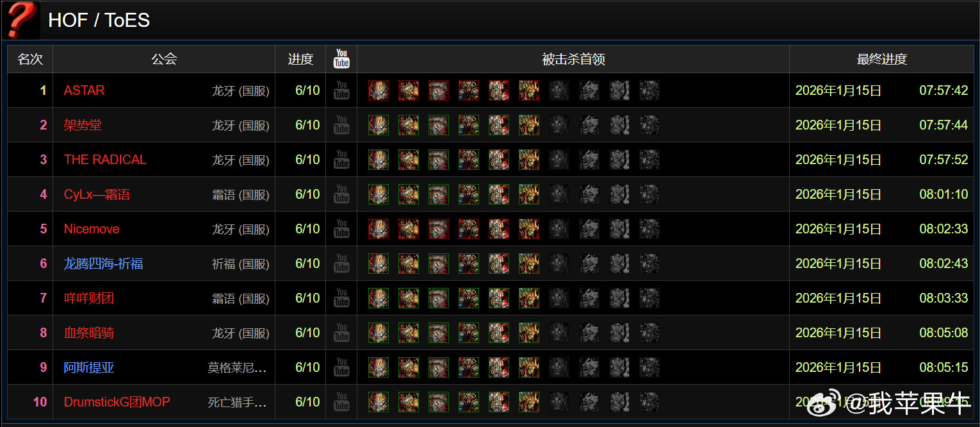Click the 公会 column header
The width and height of the screenshot is (980, 427).
coord(164,59)
